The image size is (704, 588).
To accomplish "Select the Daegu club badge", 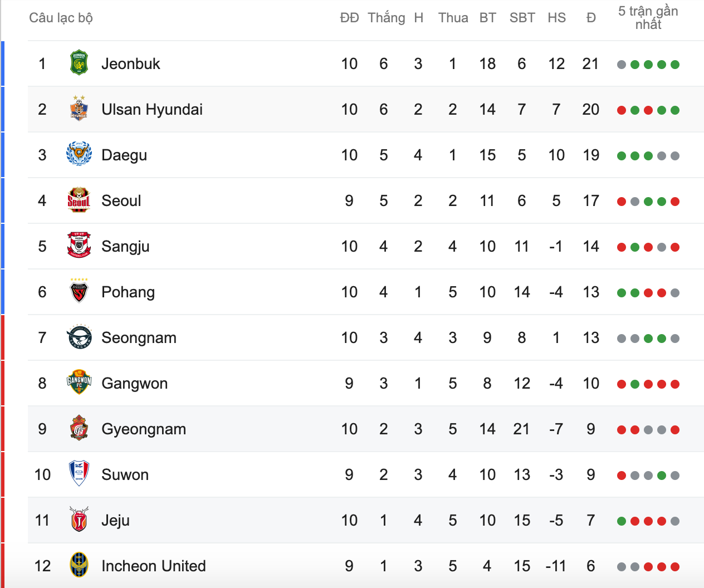I will tap(79, 154).
